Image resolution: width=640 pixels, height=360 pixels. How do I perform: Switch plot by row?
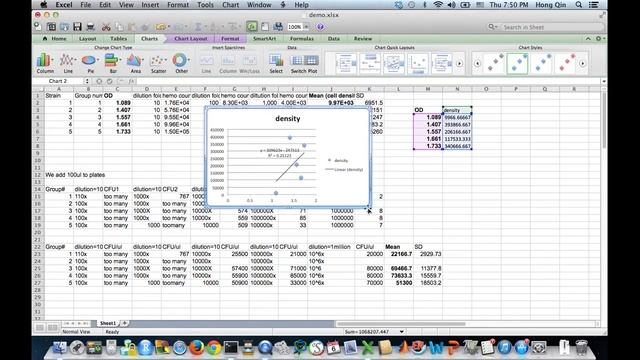(297, 60)
